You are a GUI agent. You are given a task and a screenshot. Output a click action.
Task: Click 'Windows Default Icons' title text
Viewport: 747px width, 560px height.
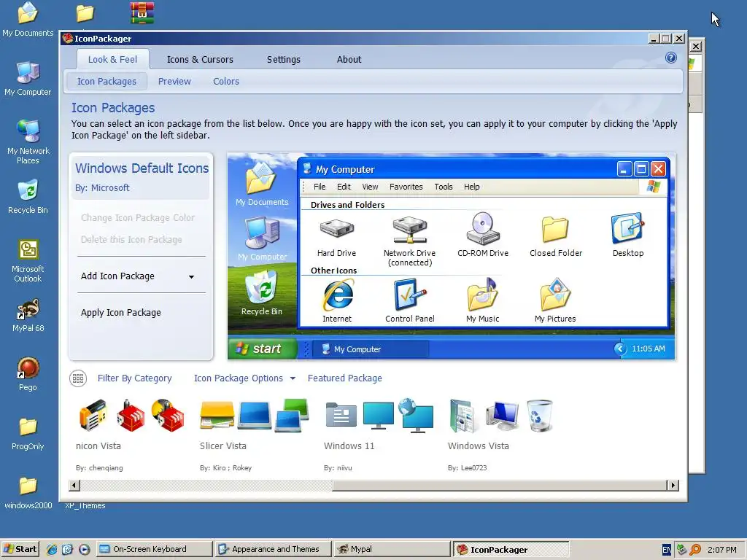142,168
